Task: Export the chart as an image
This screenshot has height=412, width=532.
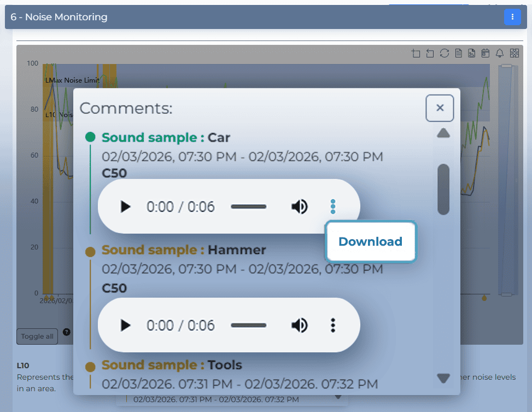Action: tap(472, 53)
